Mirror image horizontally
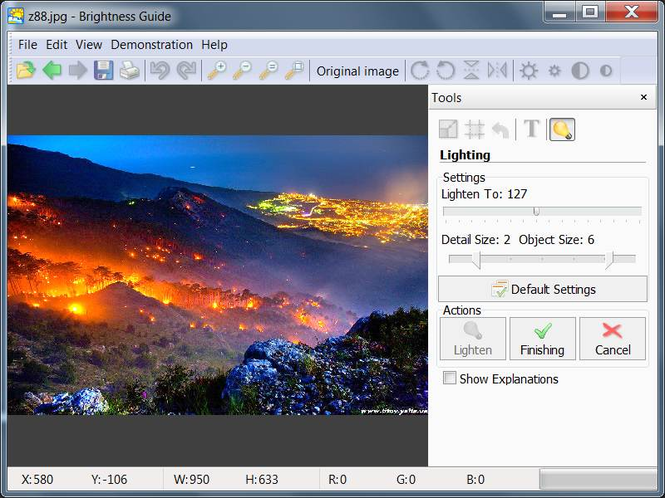 click(497, 70)
